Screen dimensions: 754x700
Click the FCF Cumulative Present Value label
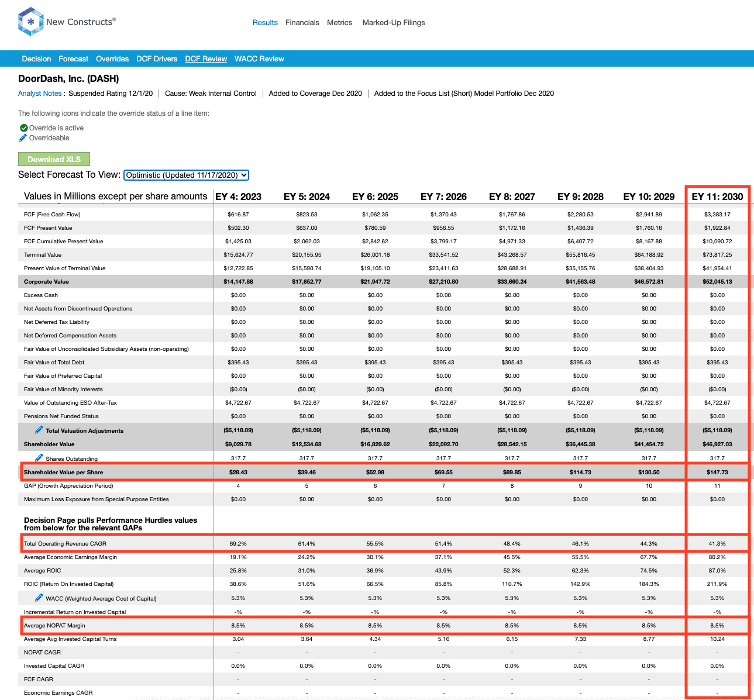pos(63,242)
